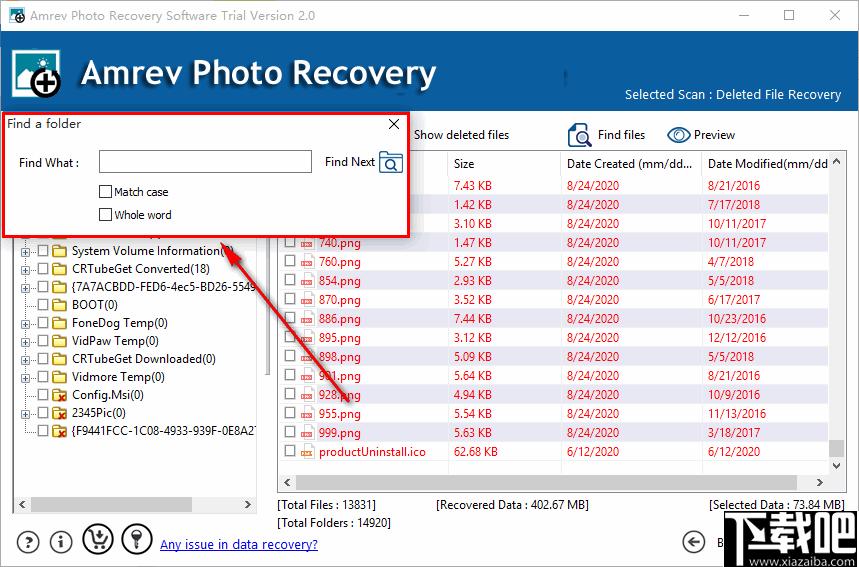
Task: Open 'Any issue in data recovery?' link
Action: 239,545
